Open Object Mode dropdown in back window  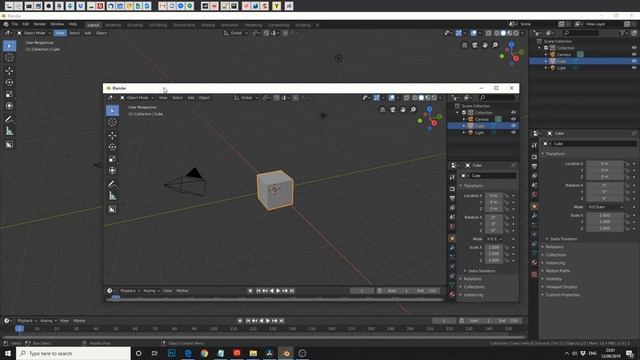tap(34, 33)
